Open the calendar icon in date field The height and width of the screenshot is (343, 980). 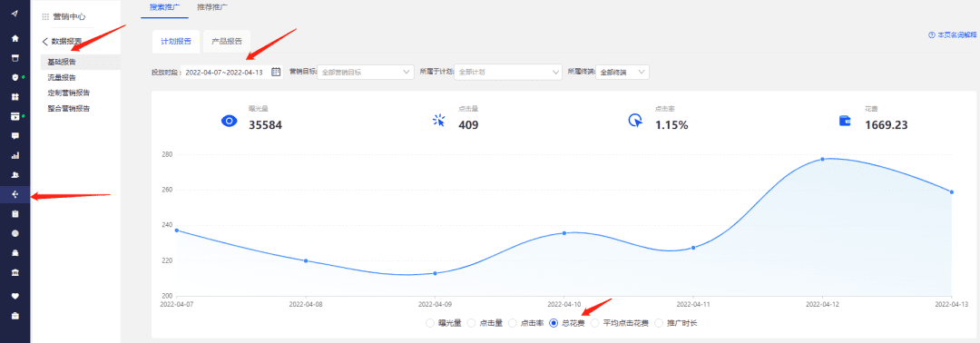276,72
